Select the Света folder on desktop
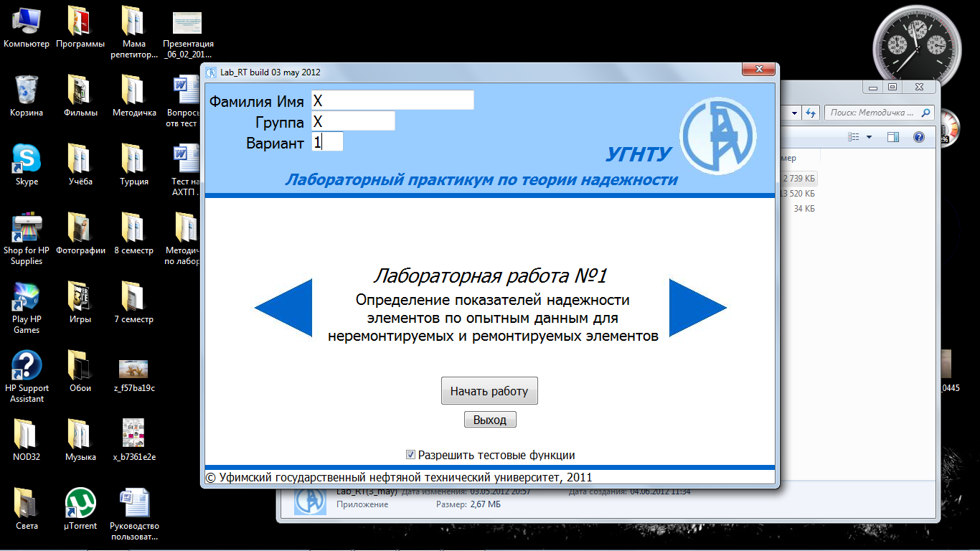 pos(27,509)
